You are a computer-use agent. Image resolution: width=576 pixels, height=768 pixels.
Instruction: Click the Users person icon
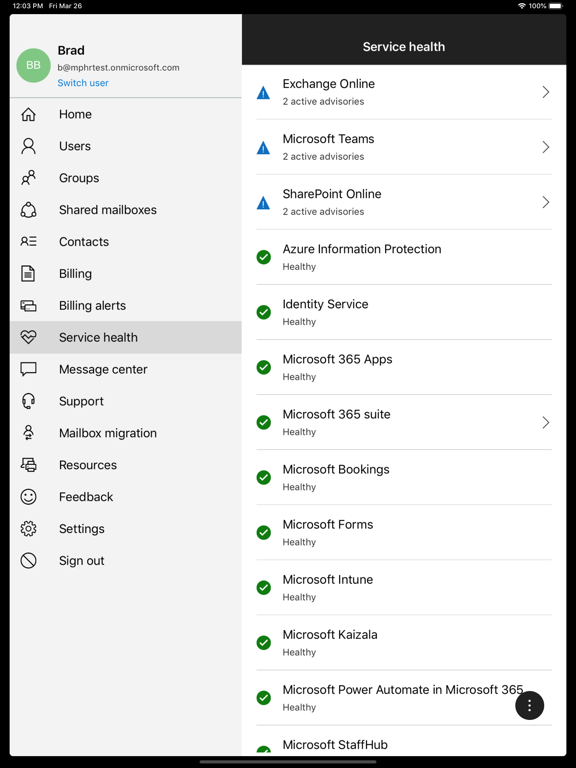coord(28,146)
